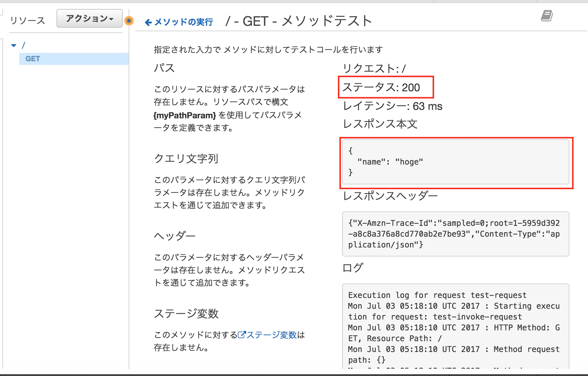588x376 pixels.
Task: Click the レスポンス本文 label
Action: [380, 124]
